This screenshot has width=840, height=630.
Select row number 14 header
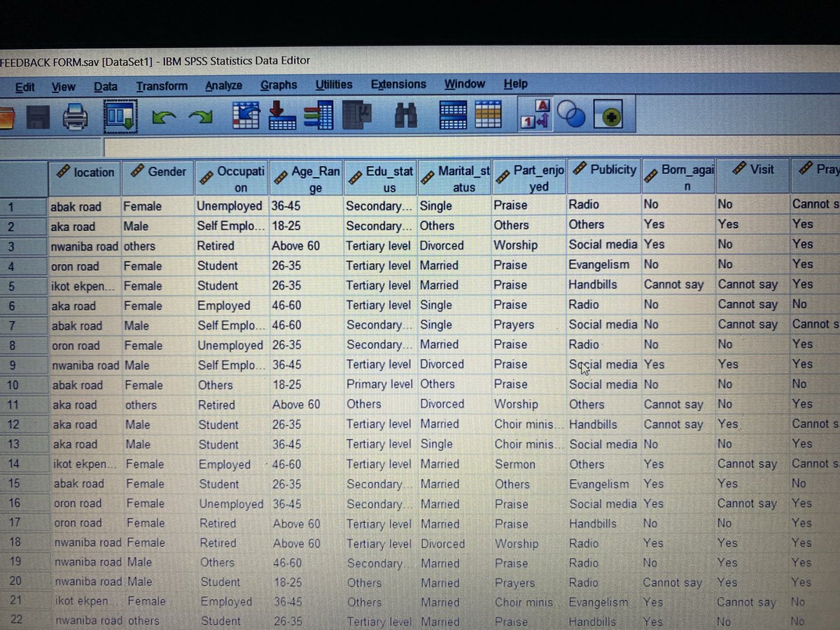point(25,464)
